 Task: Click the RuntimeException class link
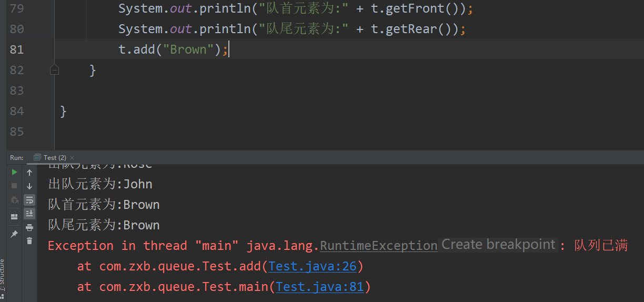(x=379, y=246)
